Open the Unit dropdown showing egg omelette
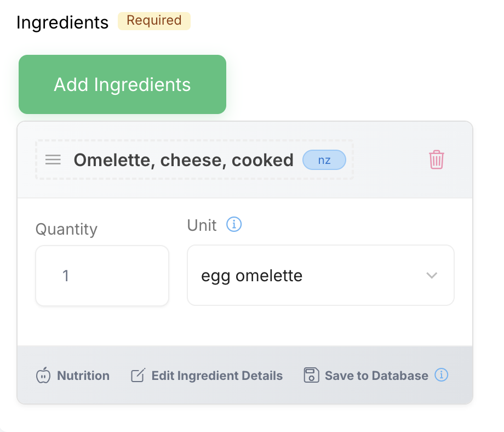The image size is (504, 432). coord(320,275)
